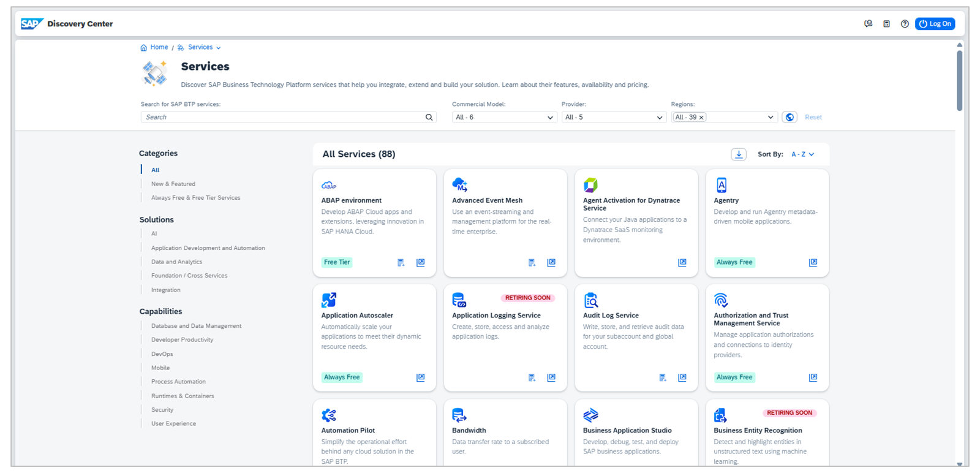Image resolution: width=980 pixels, height=473 pixels.
Task: Filter by Database and Data Management capability
Action: coord(197,326)
